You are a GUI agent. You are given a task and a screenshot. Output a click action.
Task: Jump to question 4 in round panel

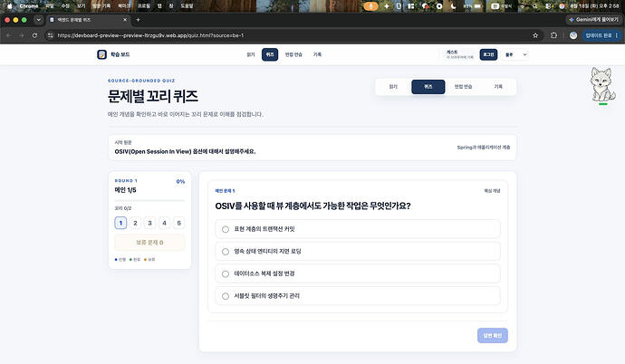(164, 223)
